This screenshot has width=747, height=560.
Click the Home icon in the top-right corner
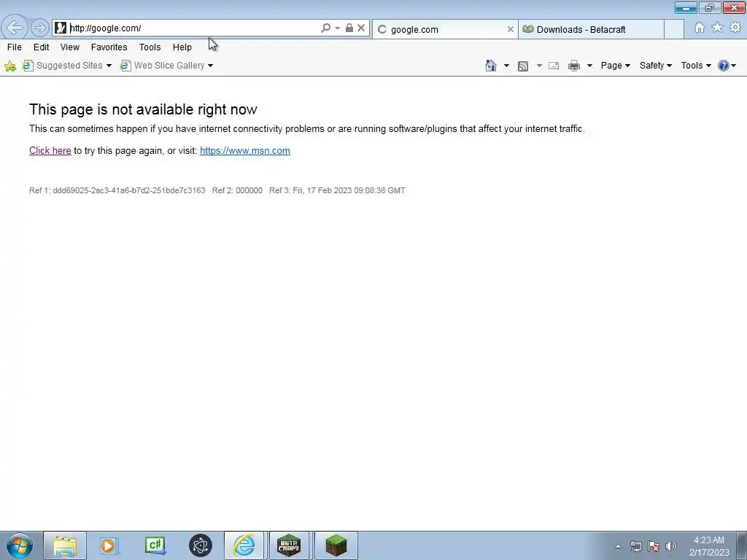pyautogui.click(x=700, y=28)
